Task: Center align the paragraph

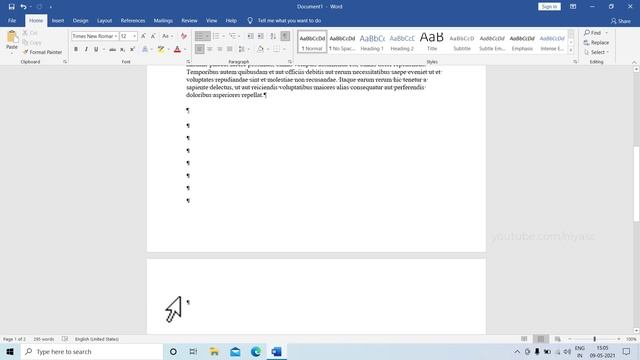Action: click(209, 49)
